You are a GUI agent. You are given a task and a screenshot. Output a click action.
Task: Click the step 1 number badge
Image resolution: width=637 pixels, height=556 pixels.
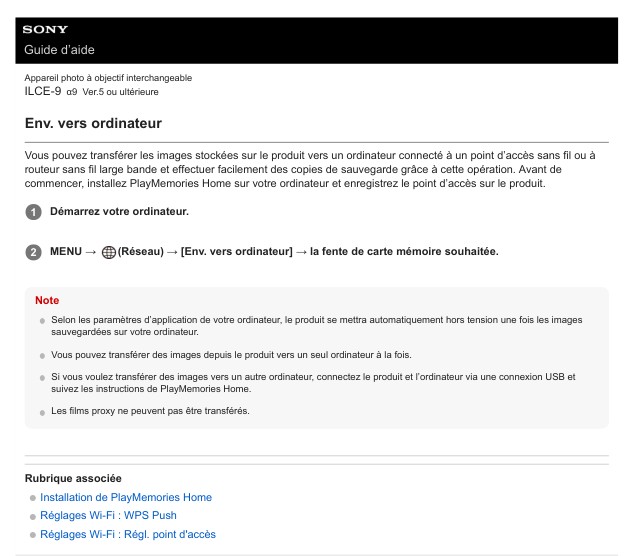(x=33, y=212)
